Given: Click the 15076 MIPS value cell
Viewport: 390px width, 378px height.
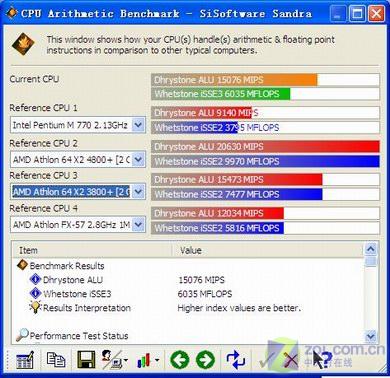Looking at the screenshot, I should tap(201, 280).
